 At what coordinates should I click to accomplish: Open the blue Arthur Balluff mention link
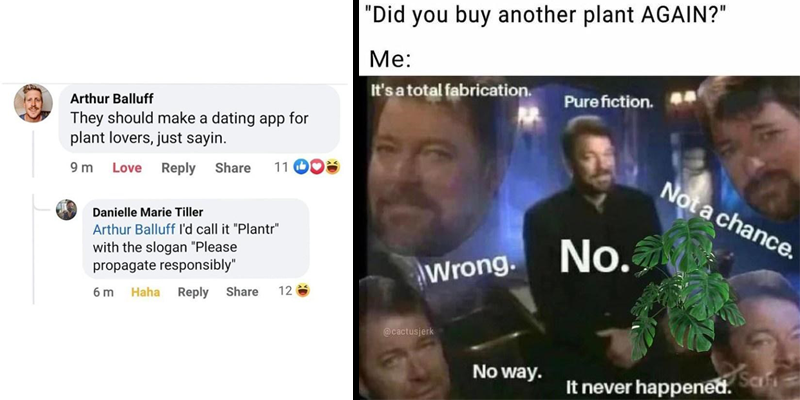coord(134,229)
